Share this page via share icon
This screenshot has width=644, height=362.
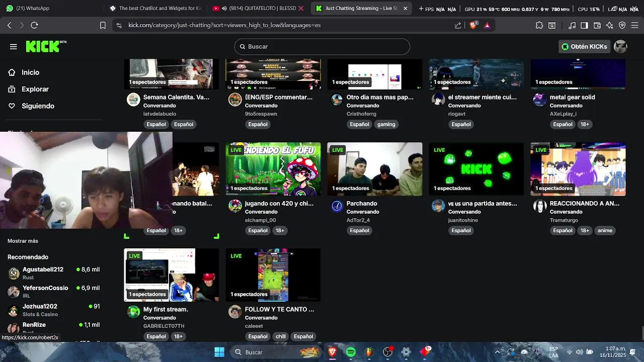[458, 25]
